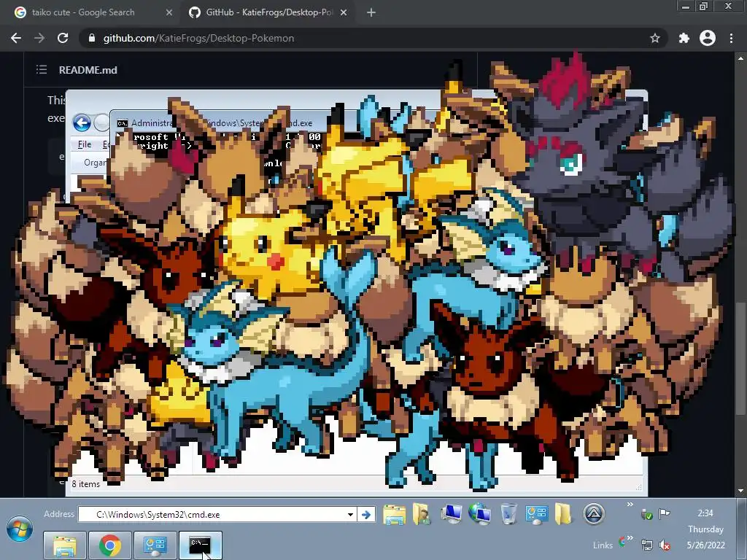The width and height of the screenshot is (747, 560).
Task: Open the Chrome profile avatar menu
Action: click(708, 38)
